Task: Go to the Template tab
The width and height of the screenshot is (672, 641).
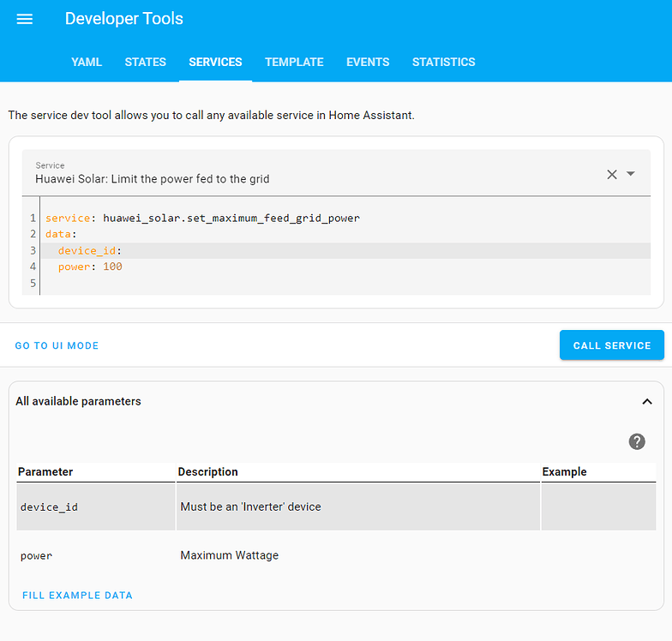Action: pos(294,62)
